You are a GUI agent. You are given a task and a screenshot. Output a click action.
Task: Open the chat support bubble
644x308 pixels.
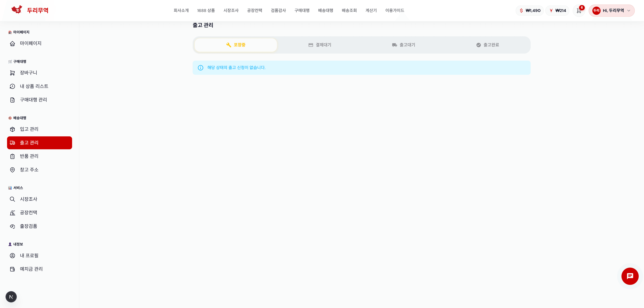tap(630, 276)
